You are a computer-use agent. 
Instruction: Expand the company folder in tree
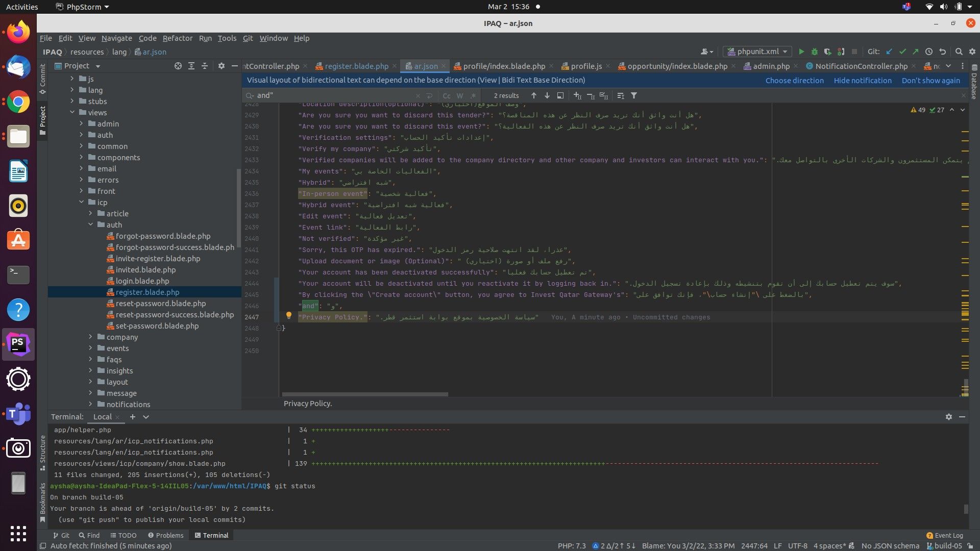click(x=90, y=337)
